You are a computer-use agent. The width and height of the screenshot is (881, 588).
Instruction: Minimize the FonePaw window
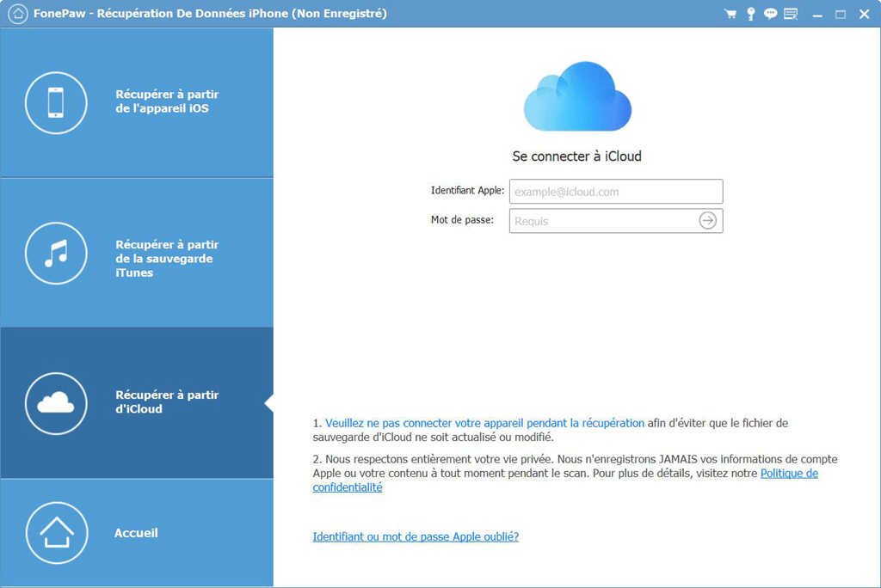pyautogui.click(x=817, y=14)
